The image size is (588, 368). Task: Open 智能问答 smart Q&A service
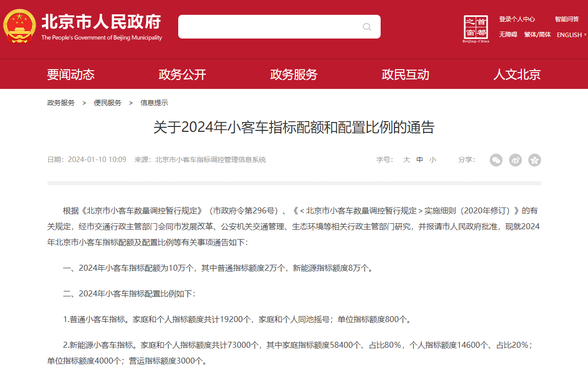(566, 18)
